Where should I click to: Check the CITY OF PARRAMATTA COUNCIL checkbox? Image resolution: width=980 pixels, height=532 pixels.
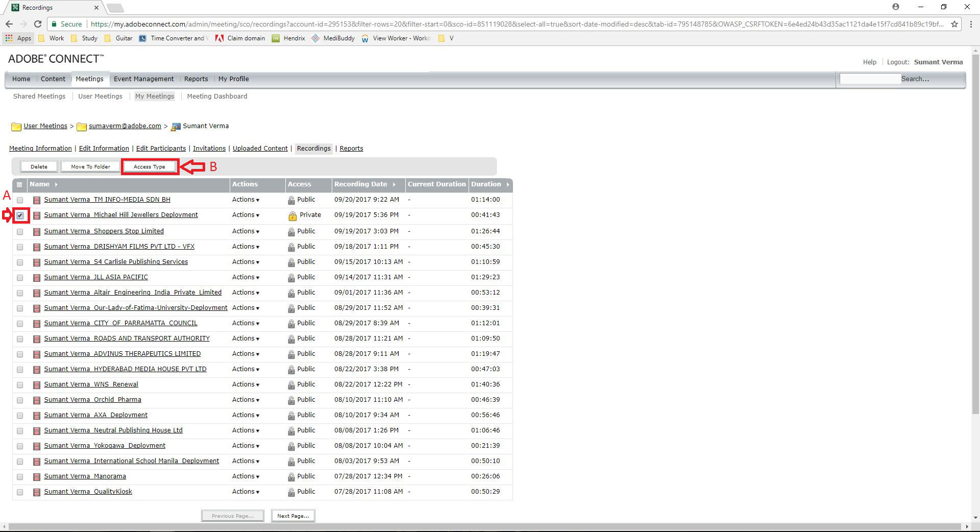(20, 324)
